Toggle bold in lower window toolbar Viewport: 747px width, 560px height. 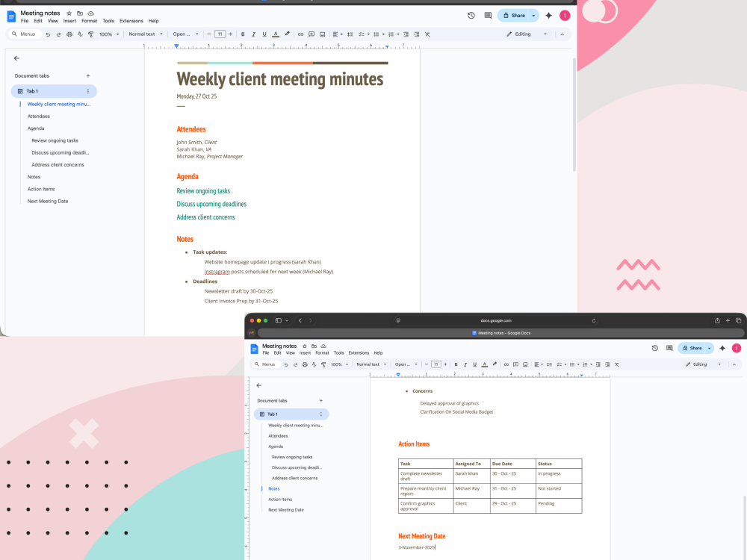point(456,365)
